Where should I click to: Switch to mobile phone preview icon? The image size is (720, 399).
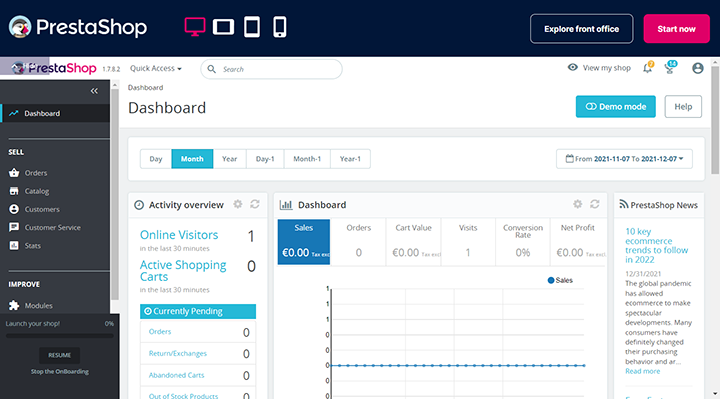tap(280, 27)
